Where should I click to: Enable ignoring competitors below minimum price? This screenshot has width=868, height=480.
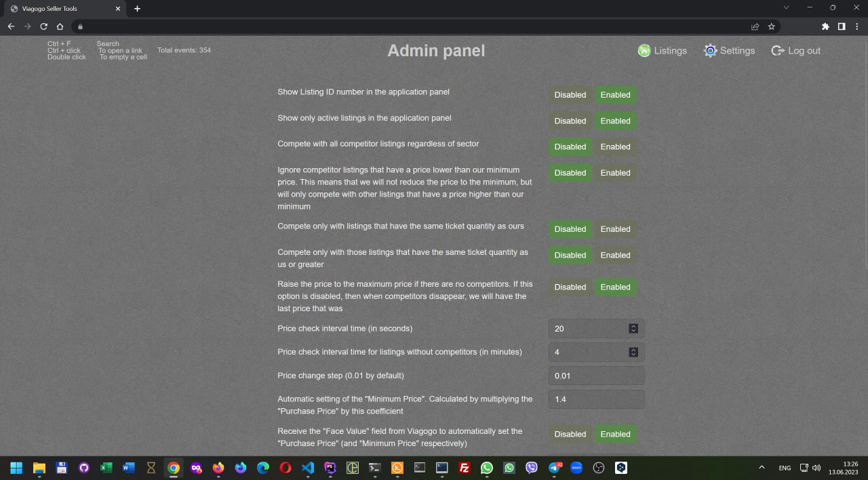pos(615,173)
